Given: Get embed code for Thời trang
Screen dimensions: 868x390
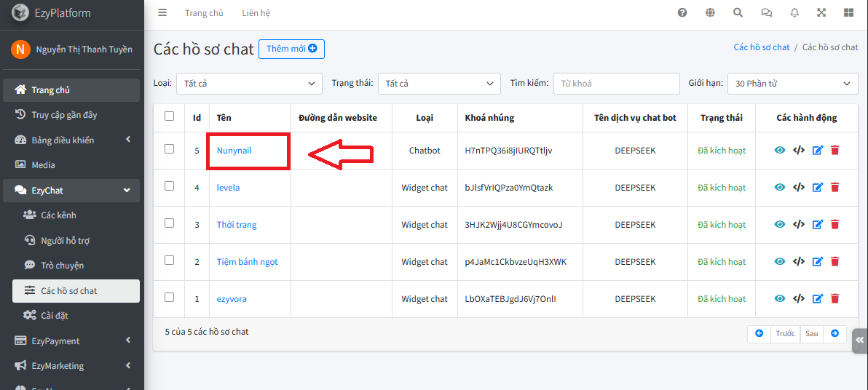Looking at the screenshot, I should (799, 225).
